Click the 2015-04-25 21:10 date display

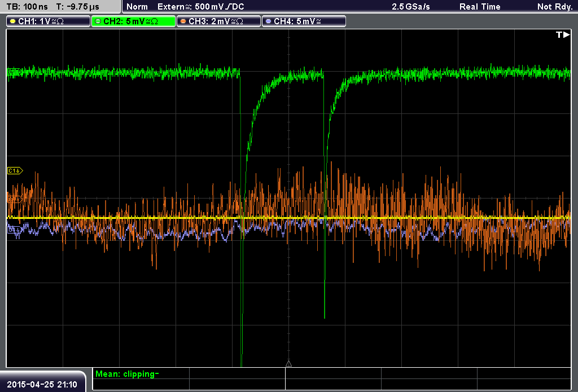42,385
